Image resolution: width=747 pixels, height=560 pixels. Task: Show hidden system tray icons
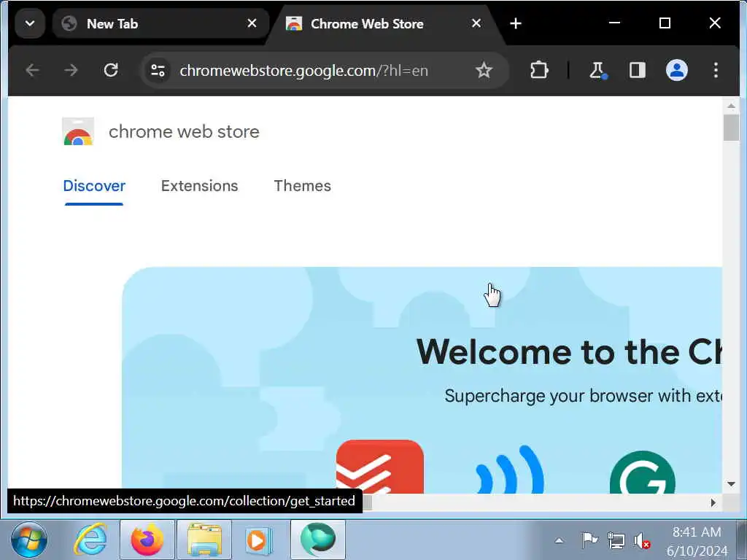tap(559, 540)
